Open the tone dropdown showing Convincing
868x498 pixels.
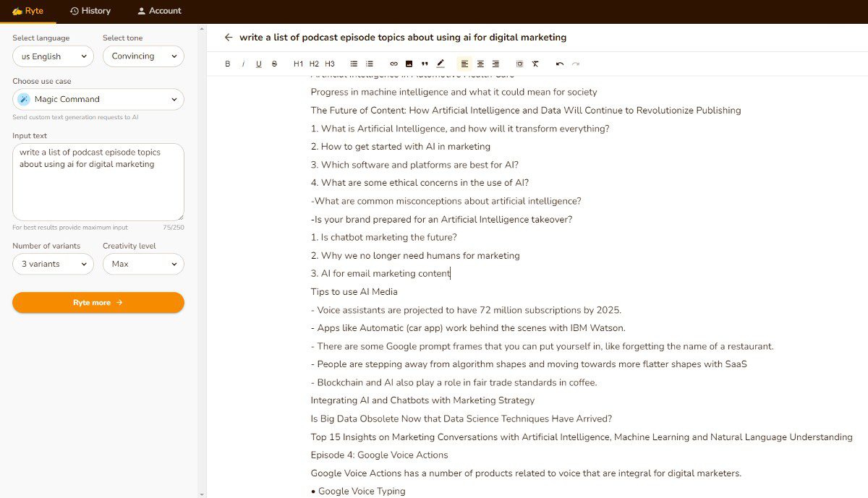pyautogui.click(x=143, y=56)
